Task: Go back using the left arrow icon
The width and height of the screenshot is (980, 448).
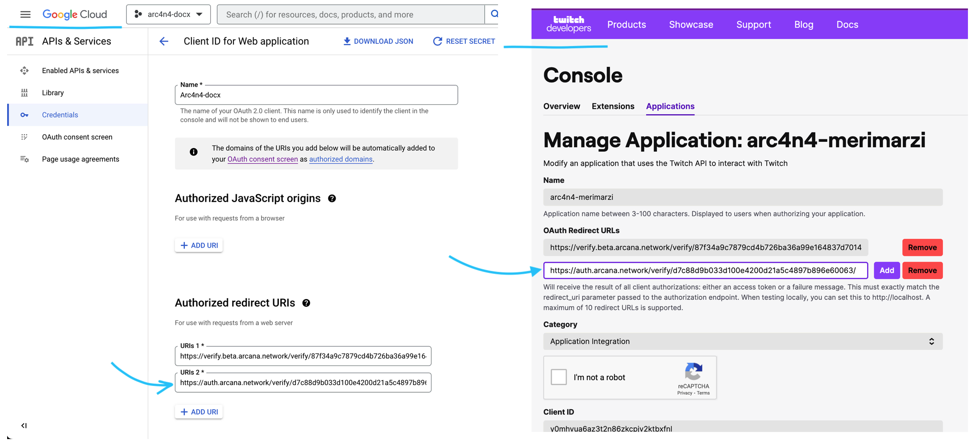Action: 164,41
